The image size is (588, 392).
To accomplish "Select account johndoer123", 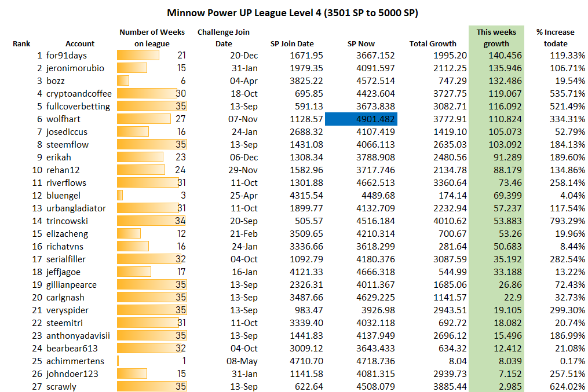I will 72,374.
